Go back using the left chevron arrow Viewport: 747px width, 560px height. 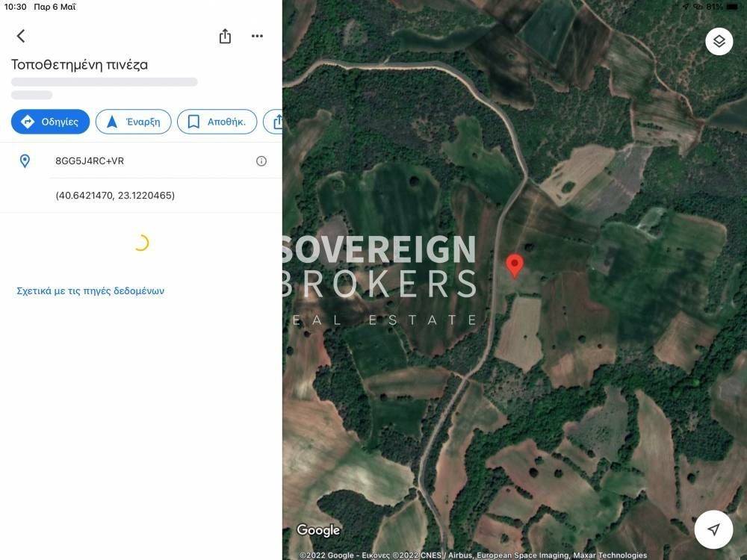tap(21, 36)
